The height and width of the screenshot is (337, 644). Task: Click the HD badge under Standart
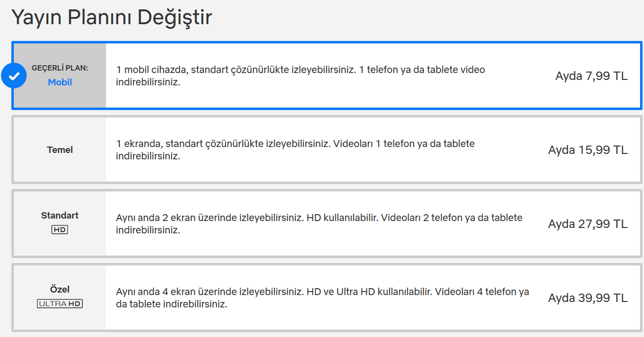click(x=60, y=229)
